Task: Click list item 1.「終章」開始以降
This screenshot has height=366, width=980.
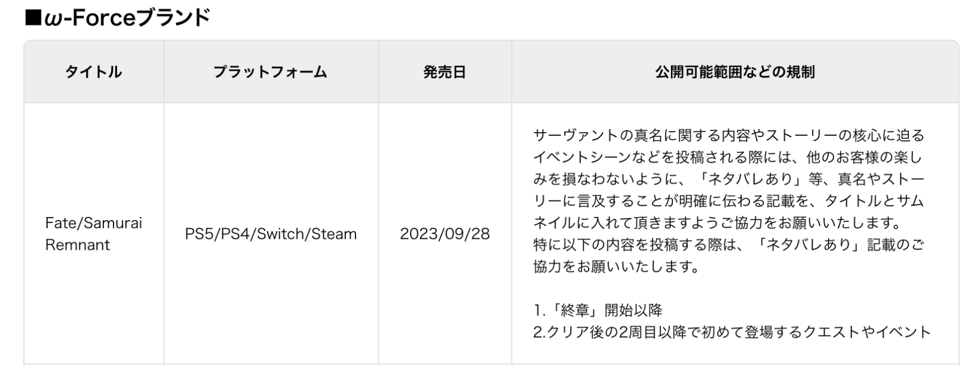Action: [x=598, y=310]
